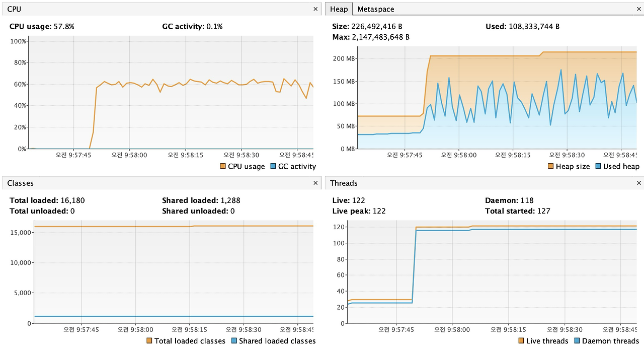
Task: Click the CPU panel title header
Action: point(15,9)
